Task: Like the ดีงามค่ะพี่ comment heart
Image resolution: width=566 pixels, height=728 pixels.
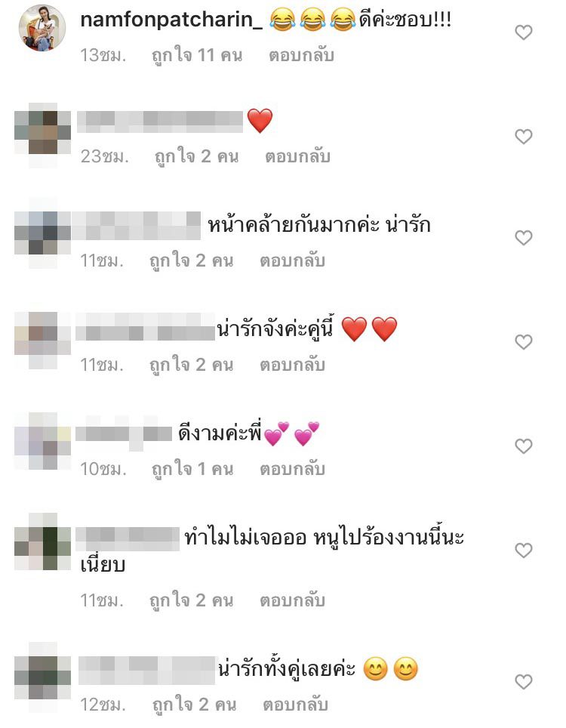Action: pos(523,446)
